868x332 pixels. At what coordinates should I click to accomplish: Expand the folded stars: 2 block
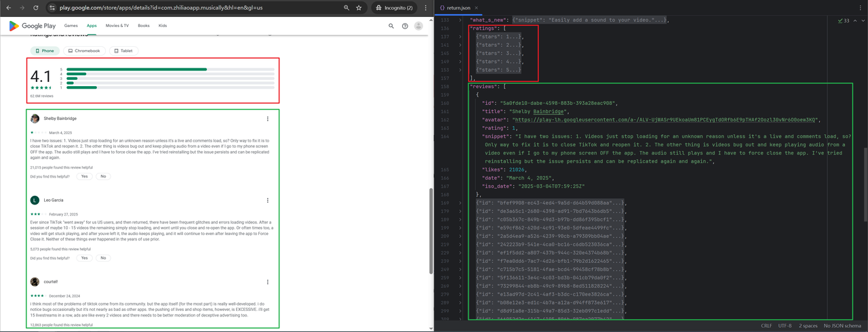coord(460,45)
